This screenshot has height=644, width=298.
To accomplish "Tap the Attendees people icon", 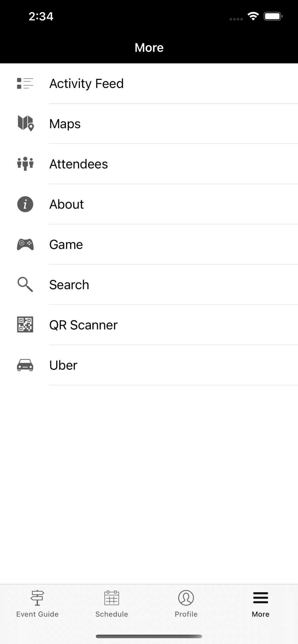I will click(x=25, y=164).
